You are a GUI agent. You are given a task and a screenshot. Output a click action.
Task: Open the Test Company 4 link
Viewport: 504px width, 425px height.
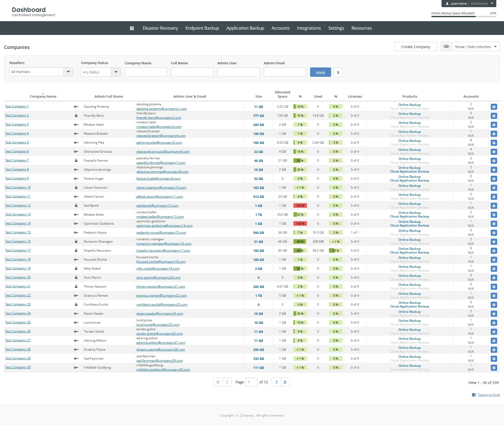[x=17, y=133]
